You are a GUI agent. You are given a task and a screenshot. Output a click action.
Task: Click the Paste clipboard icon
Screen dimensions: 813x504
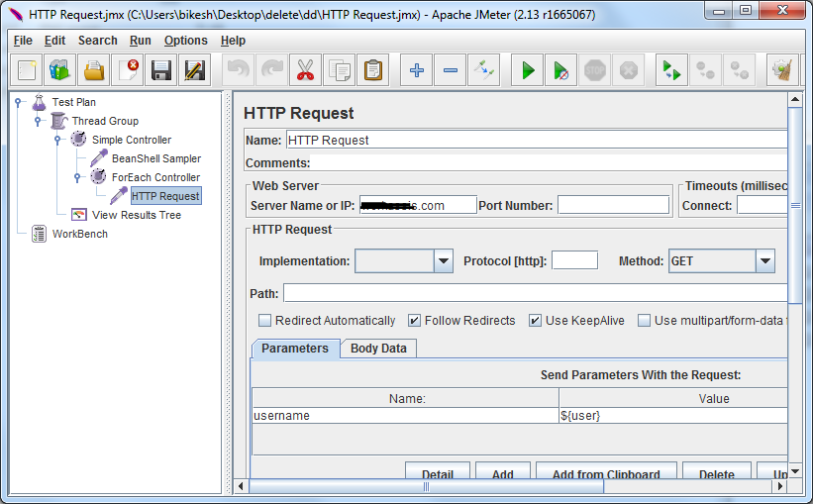[x=372, y=70]
